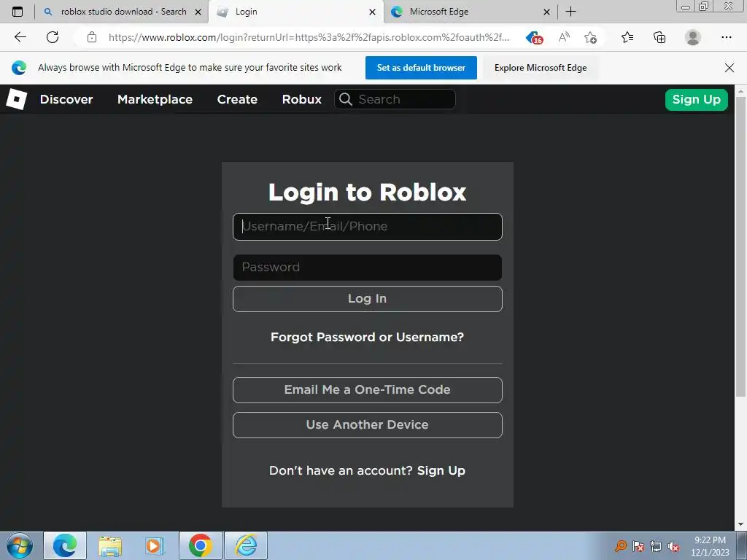The image size is (747, 560).
Task: Launch the media player from the taskbar
Action: 155,545
